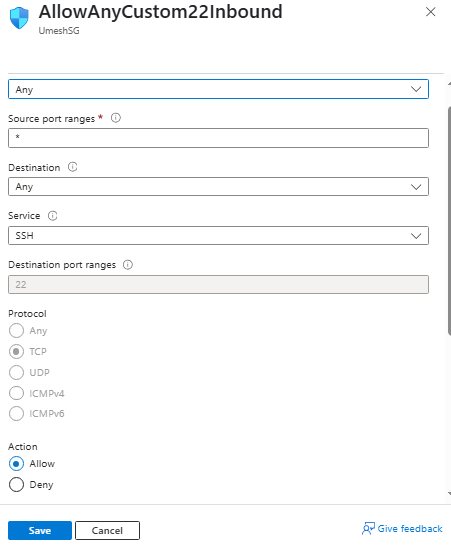Show info tooltip next to Service
Image resolution: width=451 pixels, height=551 pixels.
[52, 215]
